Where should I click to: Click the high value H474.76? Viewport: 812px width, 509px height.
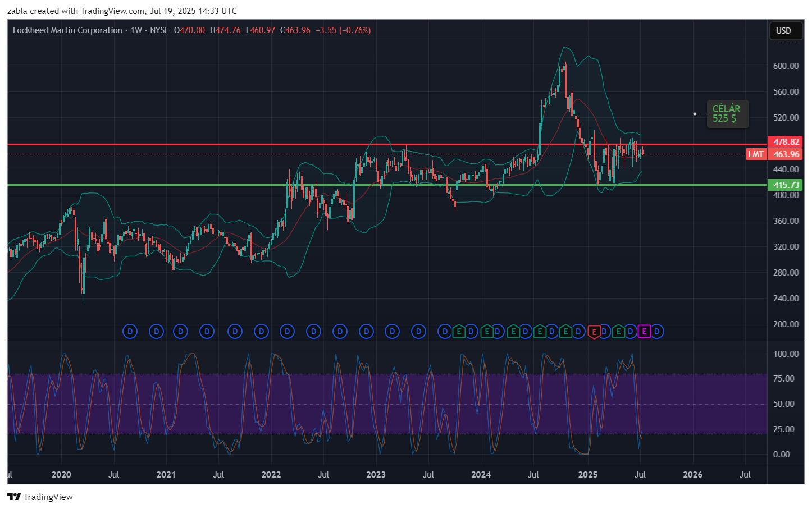coord(225,30)
